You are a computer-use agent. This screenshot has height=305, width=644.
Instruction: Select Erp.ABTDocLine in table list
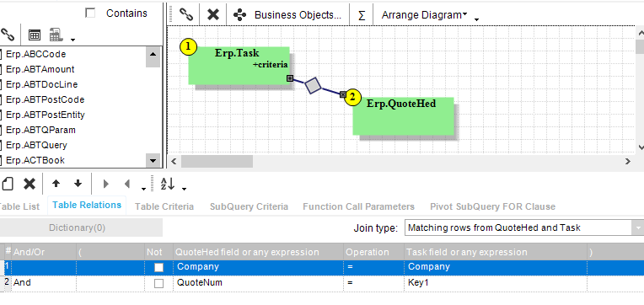coord(42,84)
